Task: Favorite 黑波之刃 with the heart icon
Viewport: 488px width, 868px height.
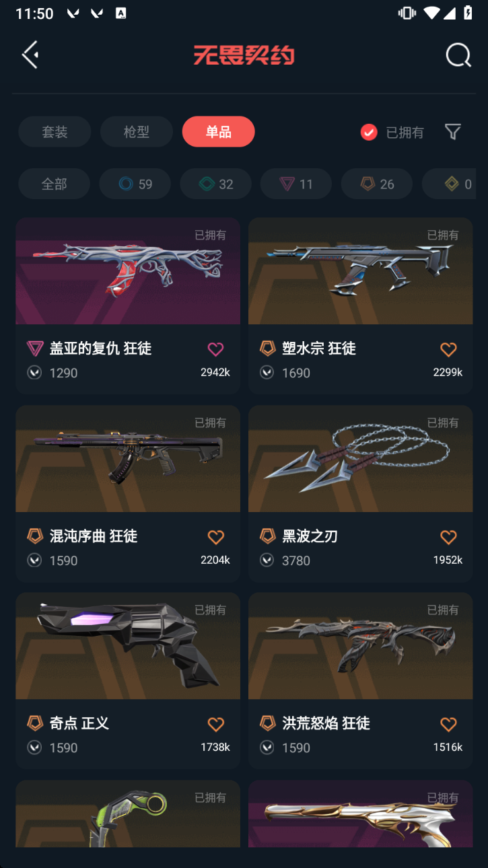Action: (x=448, y=536)
